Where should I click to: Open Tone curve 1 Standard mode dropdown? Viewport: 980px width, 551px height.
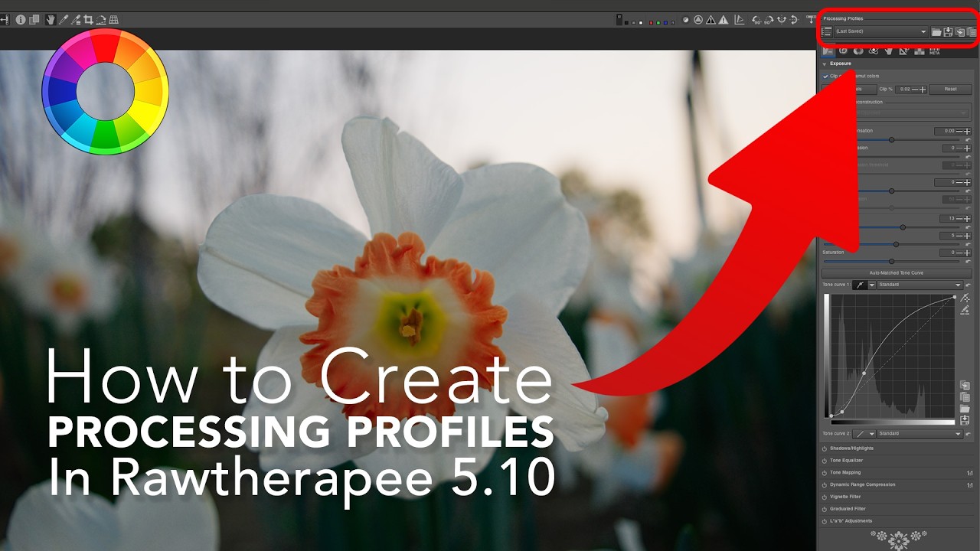click(x=920, y=285)
